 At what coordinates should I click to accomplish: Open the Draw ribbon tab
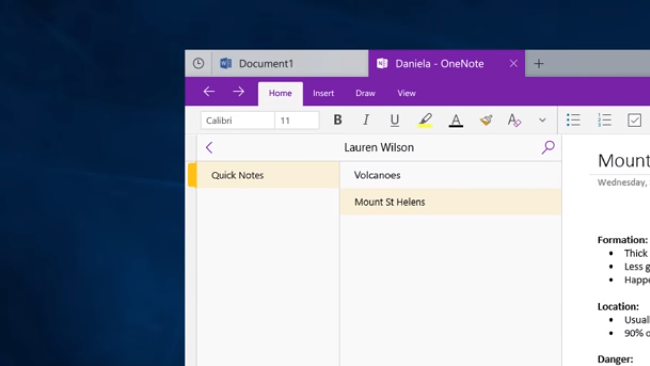[365, 93]
